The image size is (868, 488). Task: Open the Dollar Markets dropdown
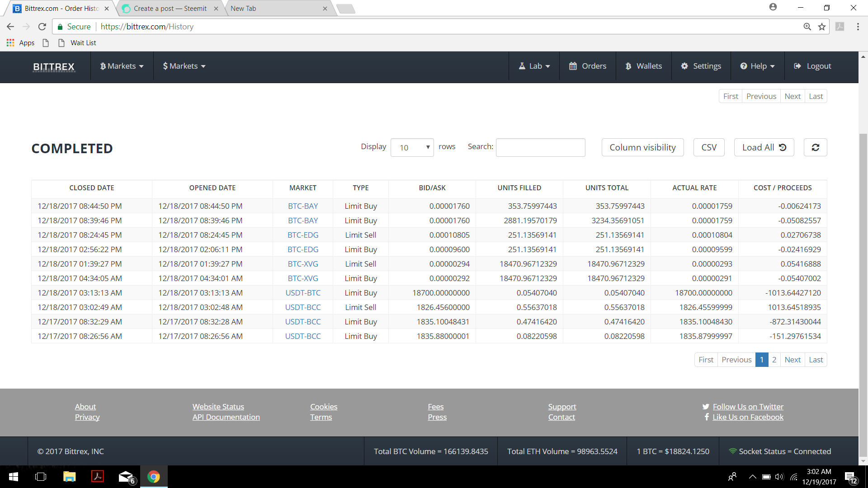184,66
